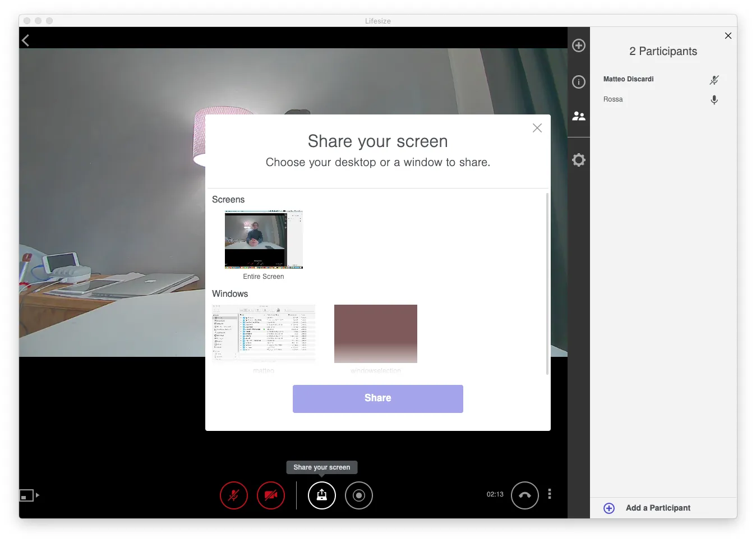756x542 pixels.
Task: Click the add call plus icon in sidebar
Action: [x=579, y=45]
